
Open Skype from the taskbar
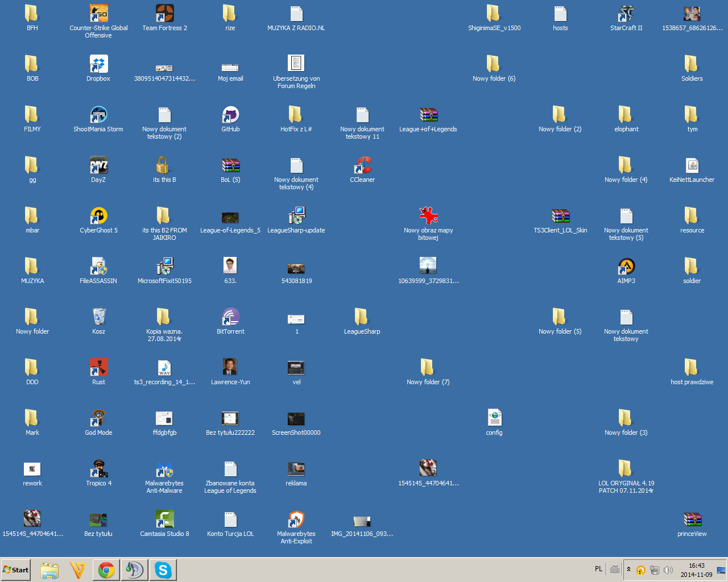click(x=163, y=570)
